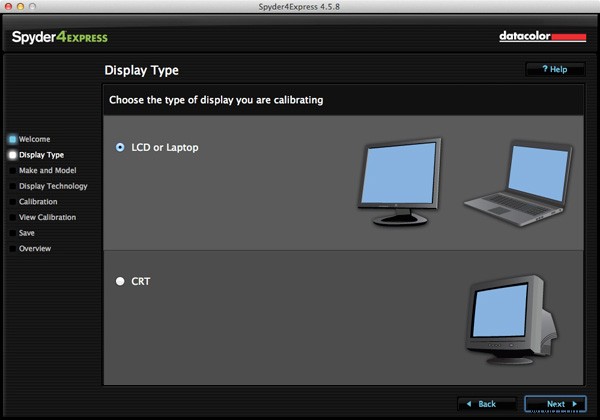This screenshot has height=420, width=600.
Task: Click the LCD desktop monitor image
Action: point(399,181)
